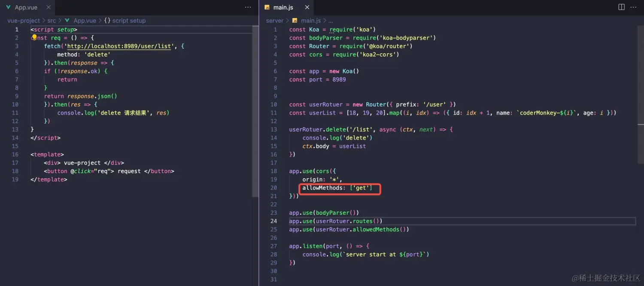Screen dimensions: 644x286
Task: Click 'const app = new Koa()' line
Action: [x=324, y=71]
